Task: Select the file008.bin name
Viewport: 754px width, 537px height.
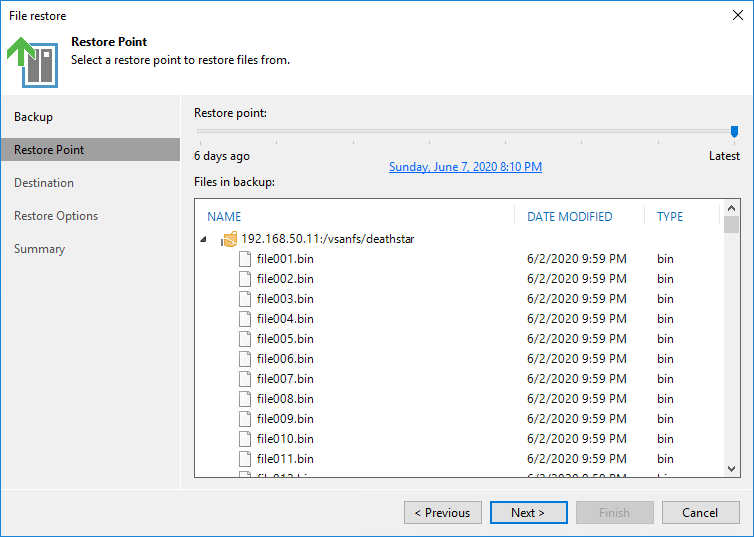Action: [x=285, y=399]
